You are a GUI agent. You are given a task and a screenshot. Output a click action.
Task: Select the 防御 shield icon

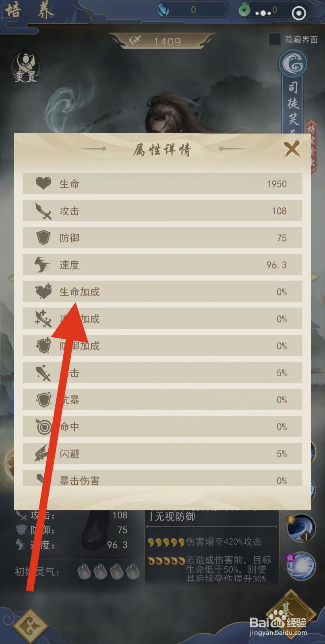[x=43, y=238]
